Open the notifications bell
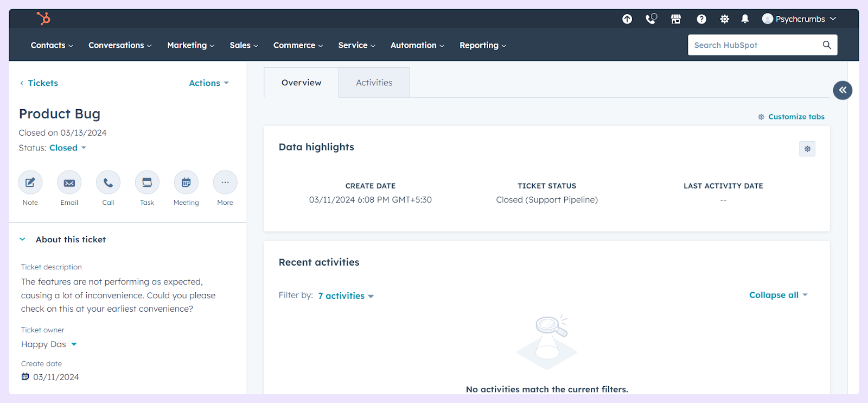This screenshot has width=868, height=403. pos(745,19)
